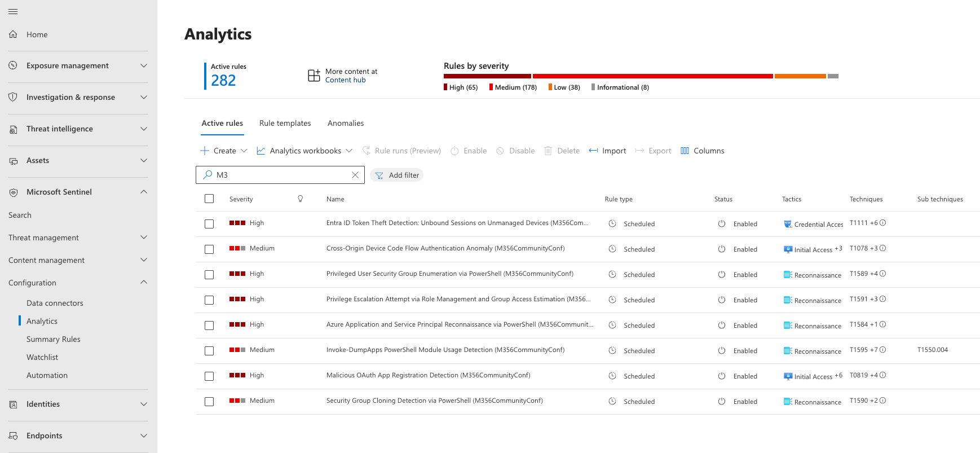Click the High severity bar segment

point(487,76)
